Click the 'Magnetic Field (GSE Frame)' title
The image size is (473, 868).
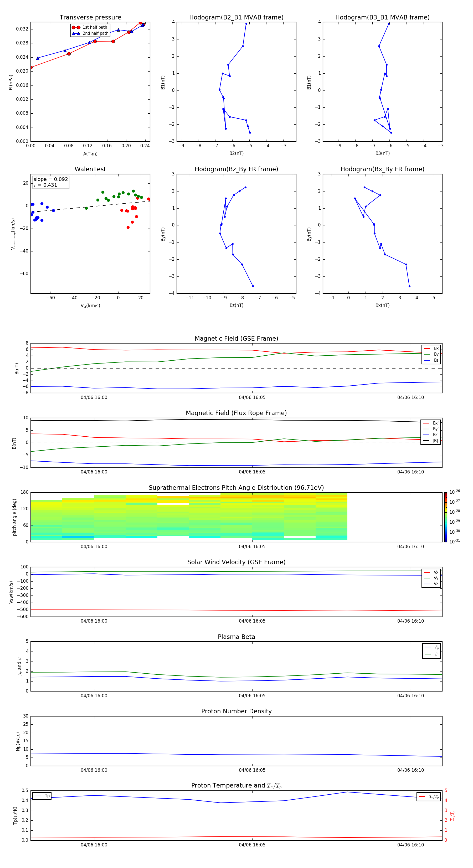tap(236, 339)
